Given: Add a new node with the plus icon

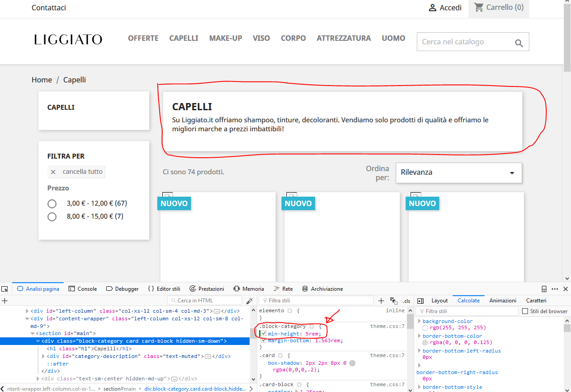Looking at the screenshot, I should (x=5, y=301).
